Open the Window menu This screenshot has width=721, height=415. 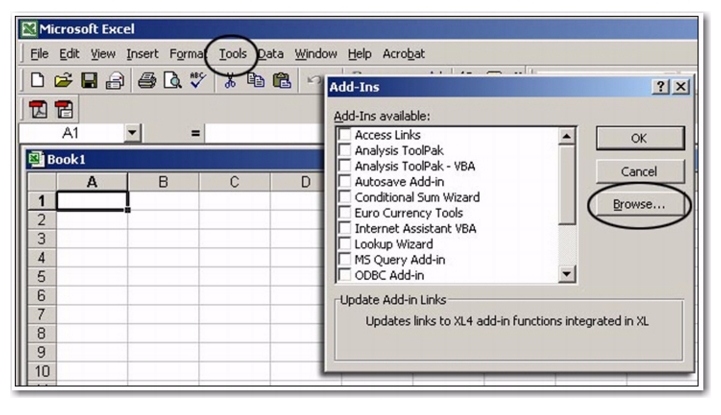(x=315, y=54)
